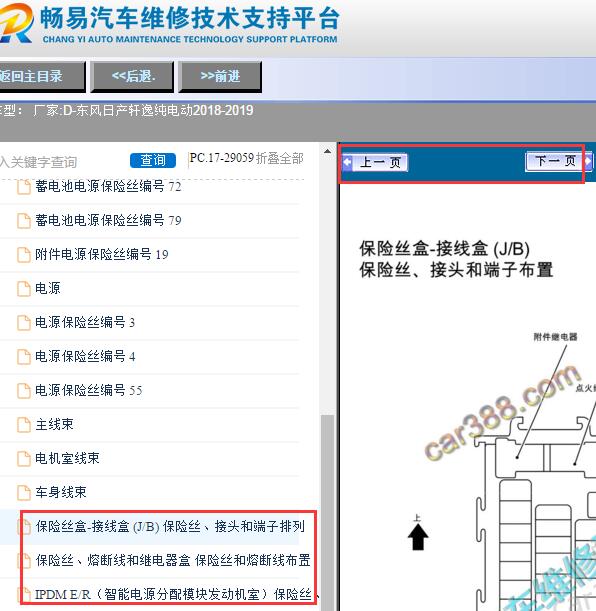This screenshot has width=596, height=611.
Task: Click document icon beside 电源
Action: (24, 289)
